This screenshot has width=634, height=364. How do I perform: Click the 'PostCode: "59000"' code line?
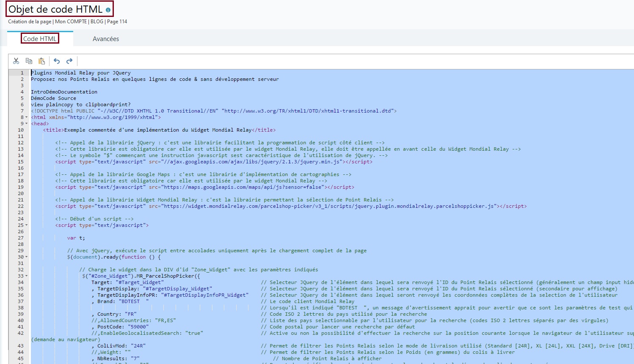[120, 327]
